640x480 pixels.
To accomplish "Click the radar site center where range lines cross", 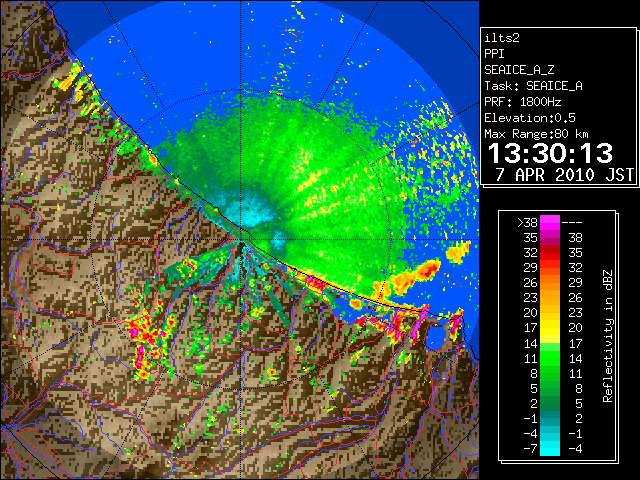I will tap(241, 240).
